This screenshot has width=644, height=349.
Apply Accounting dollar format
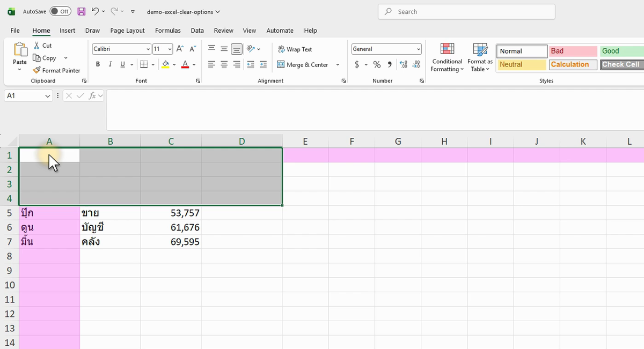pyautogui.click(x=357, y=64)
